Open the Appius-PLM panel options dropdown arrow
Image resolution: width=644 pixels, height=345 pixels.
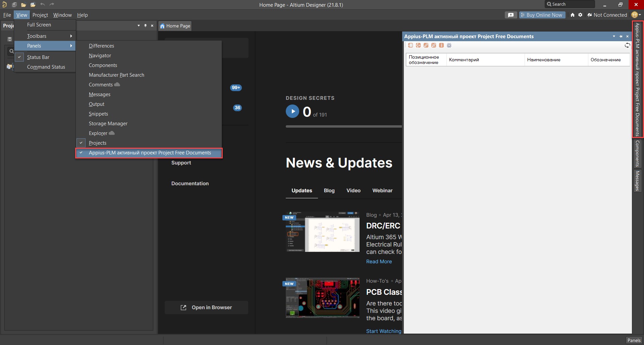(614, 37)
